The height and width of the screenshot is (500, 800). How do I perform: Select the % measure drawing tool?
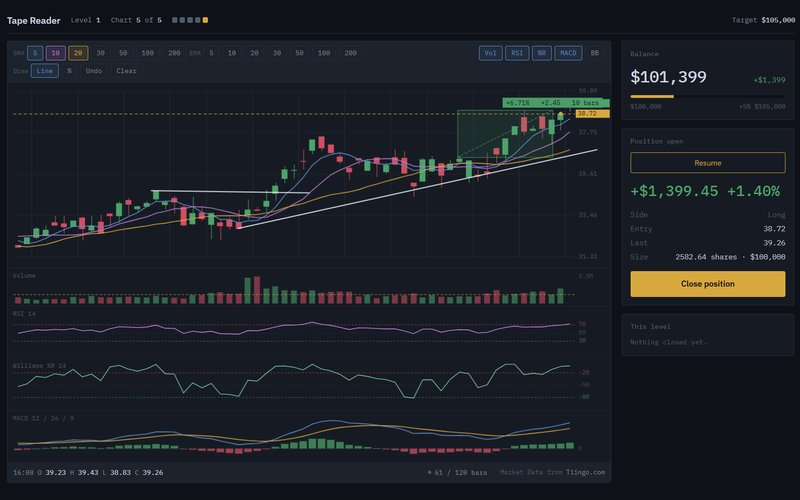(69, 71)
